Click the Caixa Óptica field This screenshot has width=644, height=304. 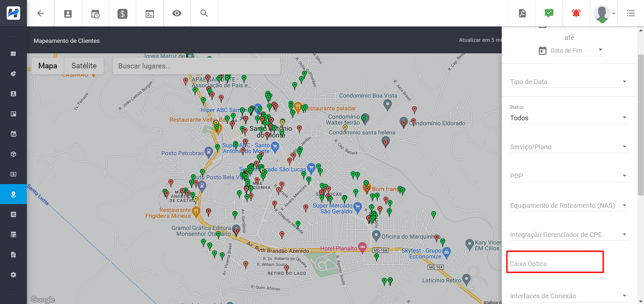[x=555, y=264]
